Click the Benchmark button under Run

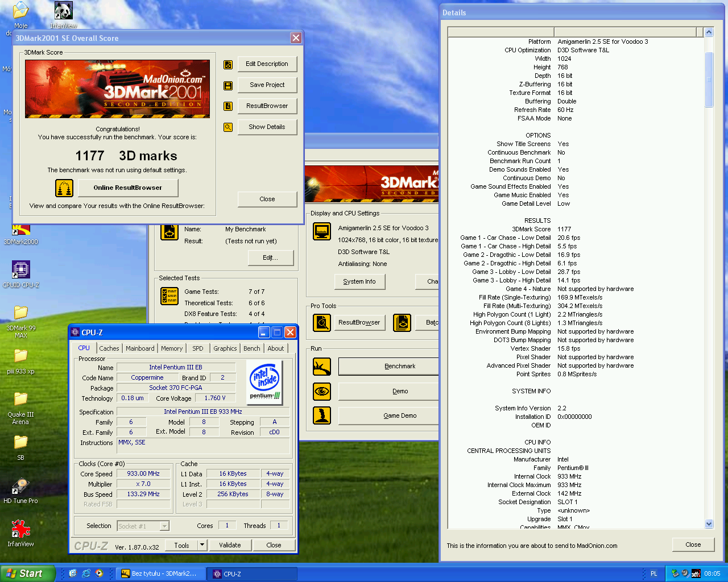coord(388,367)
